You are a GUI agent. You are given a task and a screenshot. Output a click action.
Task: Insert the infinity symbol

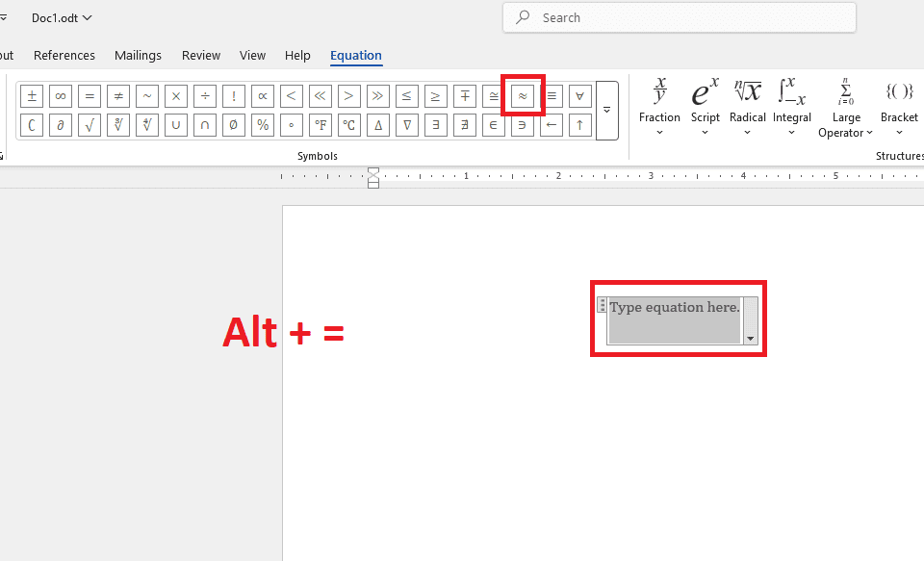pyautogui.click(x=61, y=96)
